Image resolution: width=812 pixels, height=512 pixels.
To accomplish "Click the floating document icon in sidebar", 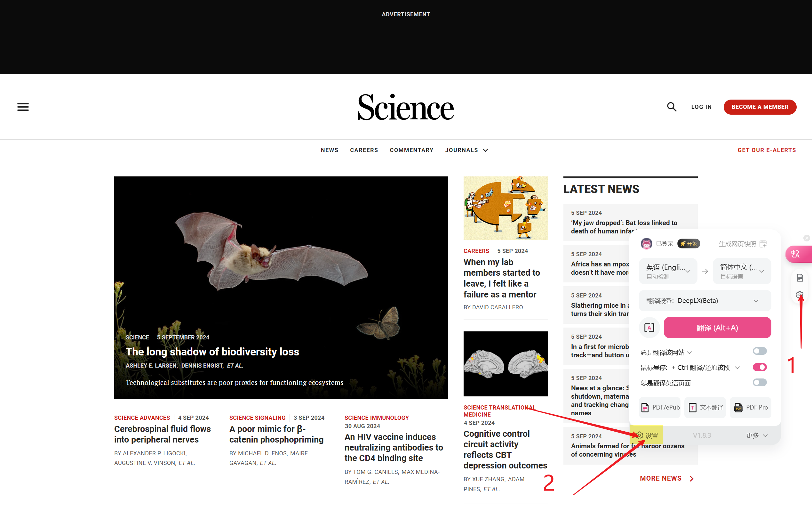I will click(800, 278).
